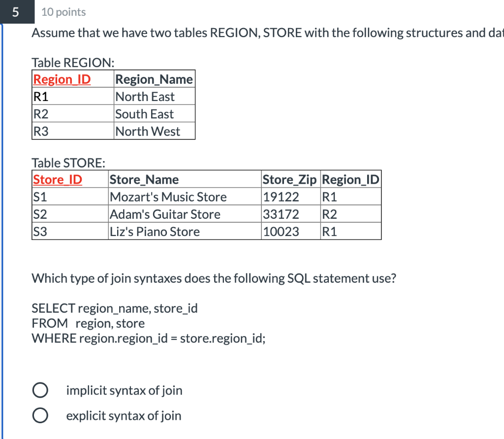Click the Store_Zip column header
Viewport: 504px width, 439px height.
tap(289, 179)
